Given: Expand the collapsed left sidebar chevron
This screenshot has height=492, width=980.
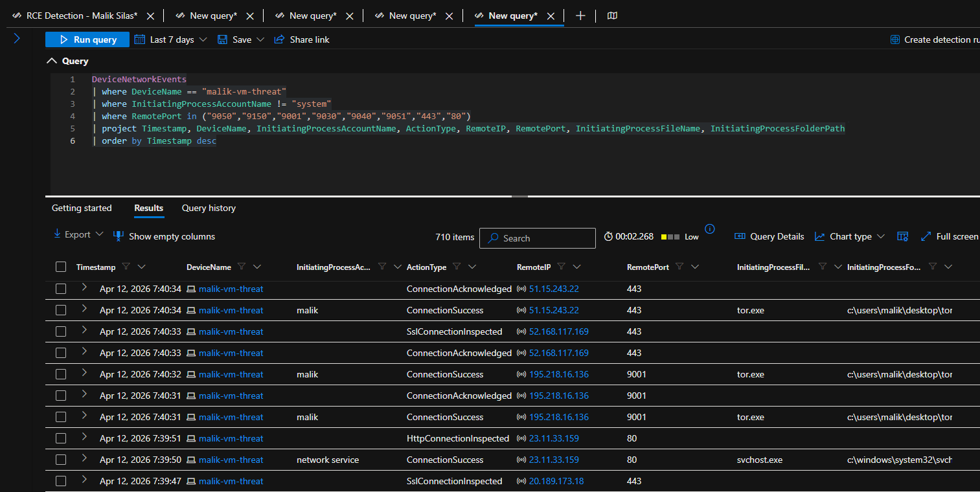Looking at the screenshot, I should [17, 39].
